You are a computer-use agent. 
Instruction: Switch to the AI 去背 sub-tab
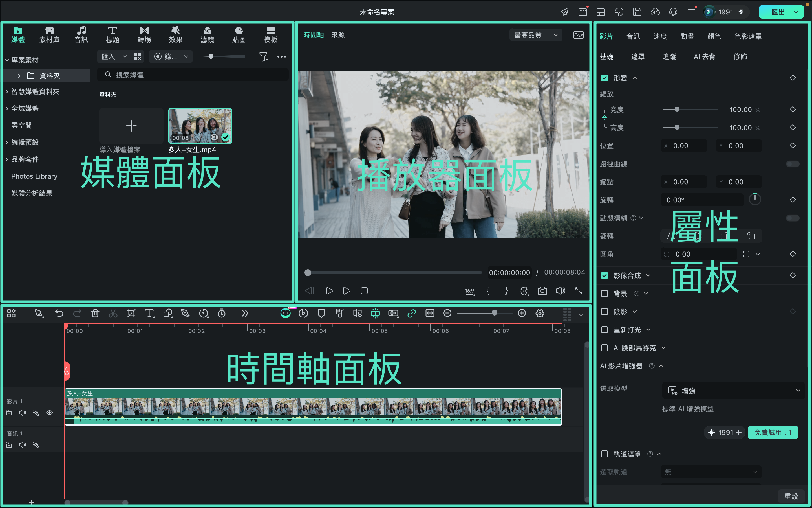click(704, 56)
